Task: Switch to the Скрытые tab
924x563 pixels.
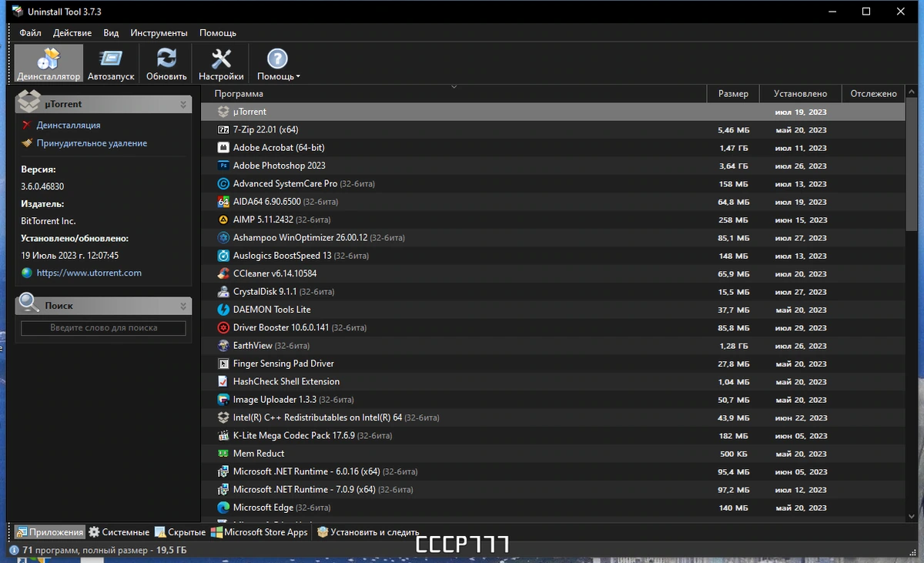Action: point(180,532)
